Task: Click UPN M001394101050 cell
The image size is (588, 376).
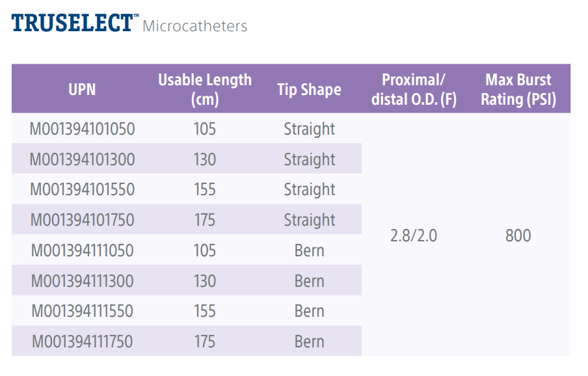Action: click(x=82, y=129)
